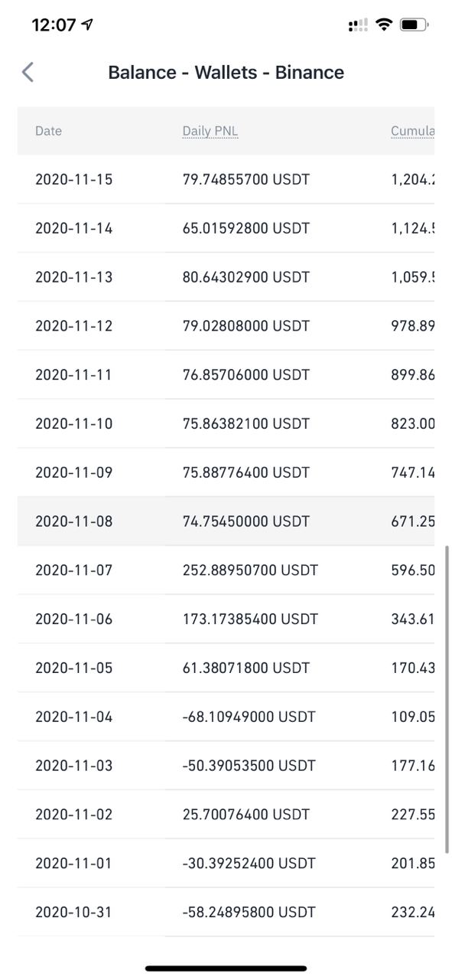The height and width of the screenshot is (980, 452).
Task: Click the Daily PNL column header
Action: (x=210, y=131)
